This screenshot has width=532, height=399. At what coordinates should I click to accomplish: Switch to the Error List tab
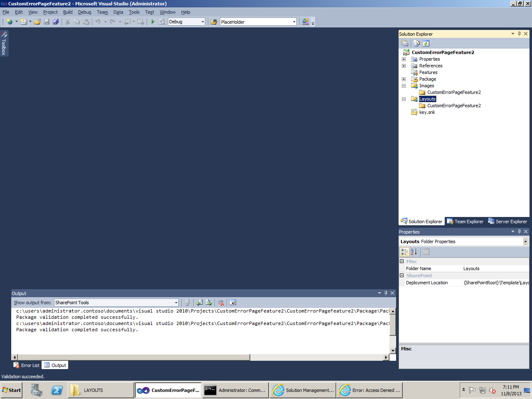pos(27,365)
